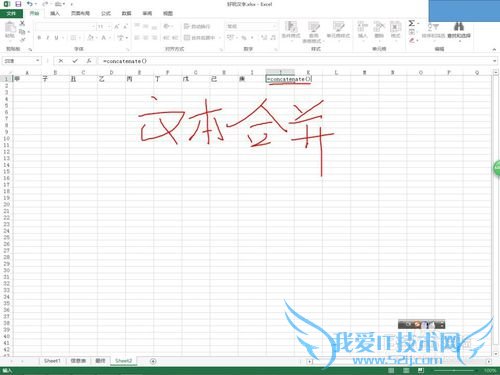Click the Decrease Font Size icon

pos(126,26)
